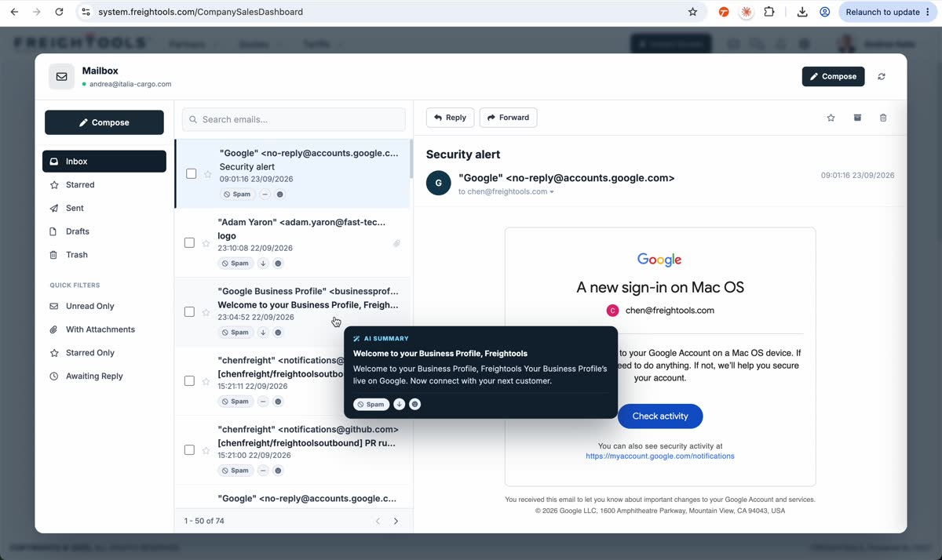Screen dimensions: 942x560
Task: Open the Google Business Profile email
Action: click(292, 312)
